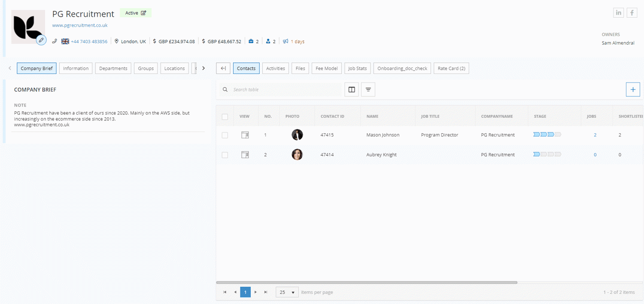Open the Files tab
This screenshot has height=304, width=644.
pos(301,68)
